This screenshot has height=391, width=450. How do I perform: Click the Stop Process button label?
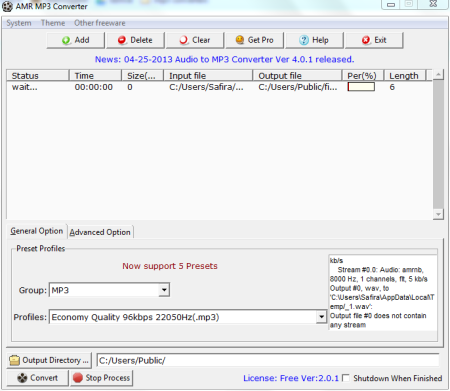point(108,378)
